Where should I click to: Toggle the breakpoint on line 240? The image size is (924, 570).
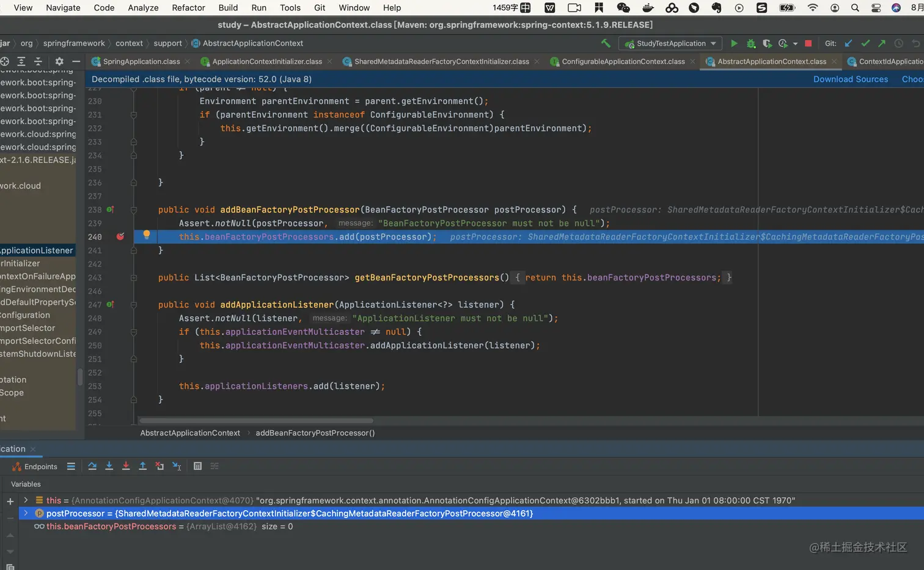pos(120,237)
